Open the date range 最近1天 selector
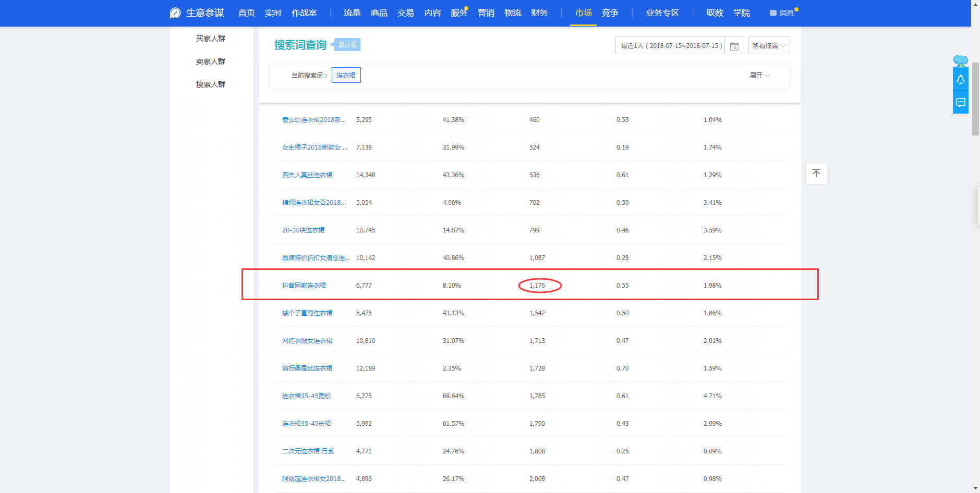The height and width of the screenshot is (493, 980). pyautogui.click(x=671, y=46)
